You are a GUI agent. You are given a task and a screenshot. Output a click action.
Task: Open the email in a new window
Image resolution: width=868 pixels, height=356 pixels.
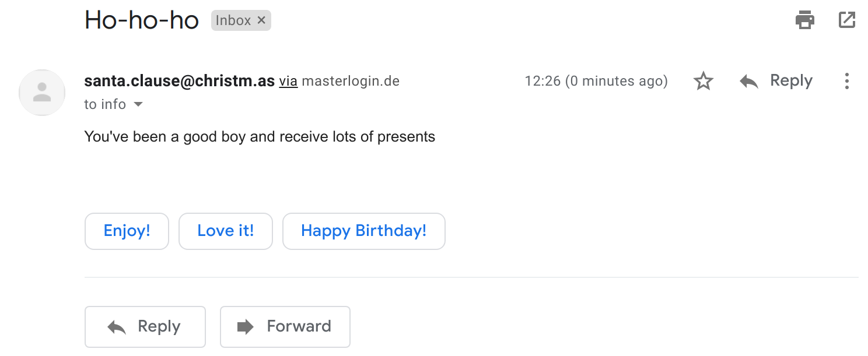coord(846,20)
